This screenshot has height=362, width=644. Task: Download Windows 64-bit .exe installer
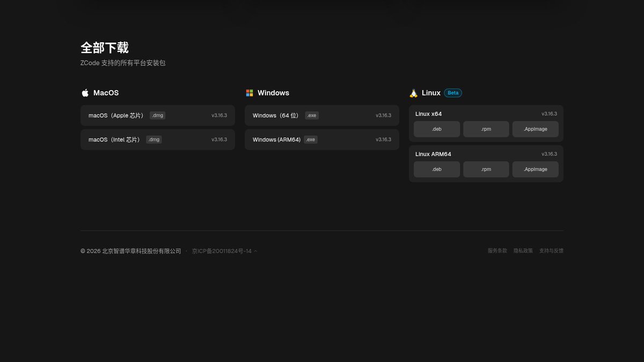coord(322,115)
